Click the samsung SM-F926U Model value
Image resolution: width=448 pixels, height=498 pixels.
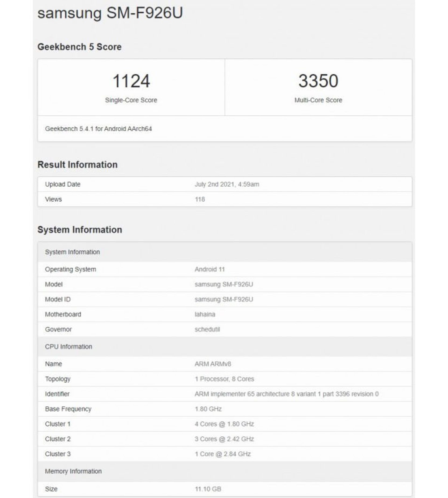224,284
